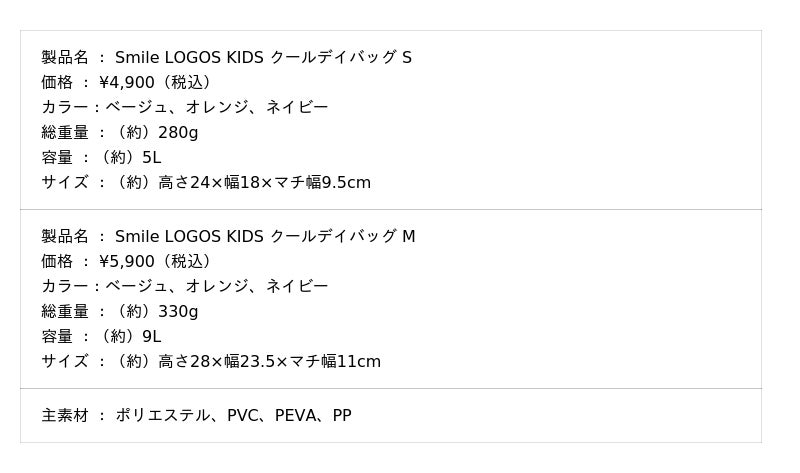Screen dimensions: 800x473
Task: Click the product name Smile LOGOS KIDS クールデイバッグ S
Action: point(263,57)
